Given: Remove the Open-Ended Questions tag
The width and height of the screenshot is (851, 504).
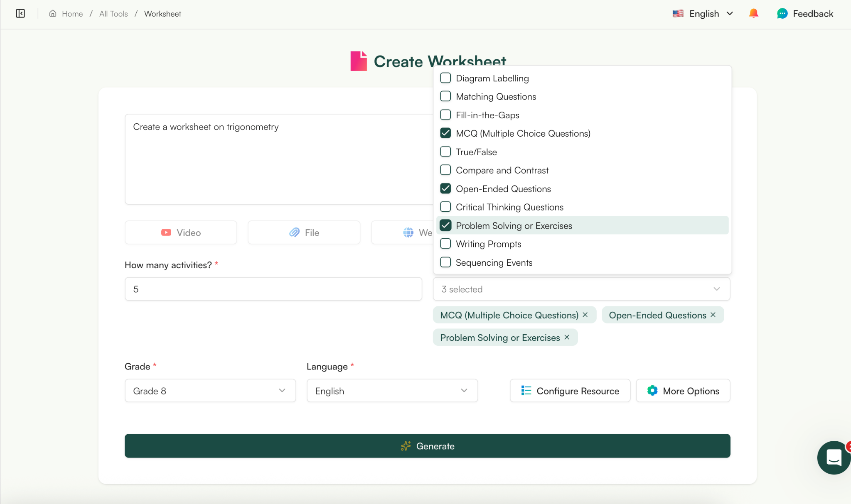Looking at the screenshot, I should tap(712, 315).
